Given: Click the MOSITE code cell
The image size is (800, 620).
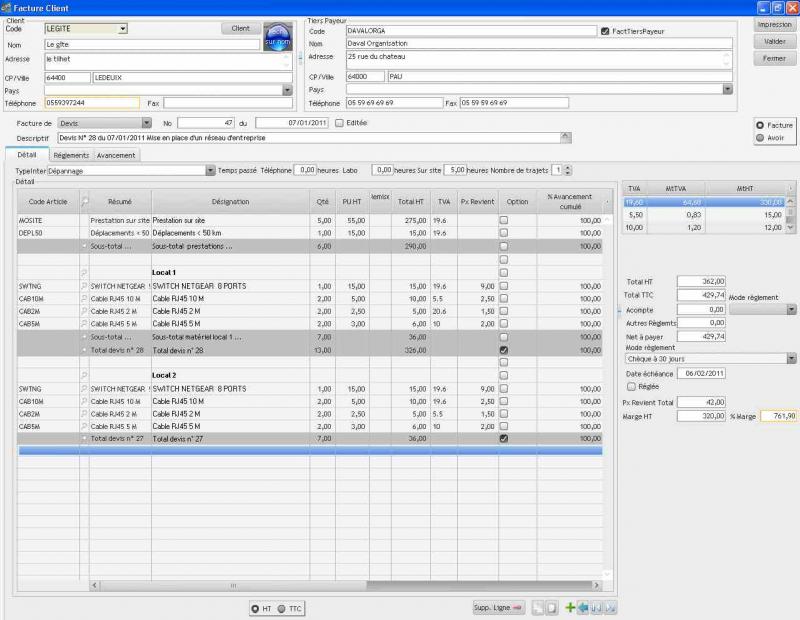Looking at the screenshot, I should click(48, 220).
